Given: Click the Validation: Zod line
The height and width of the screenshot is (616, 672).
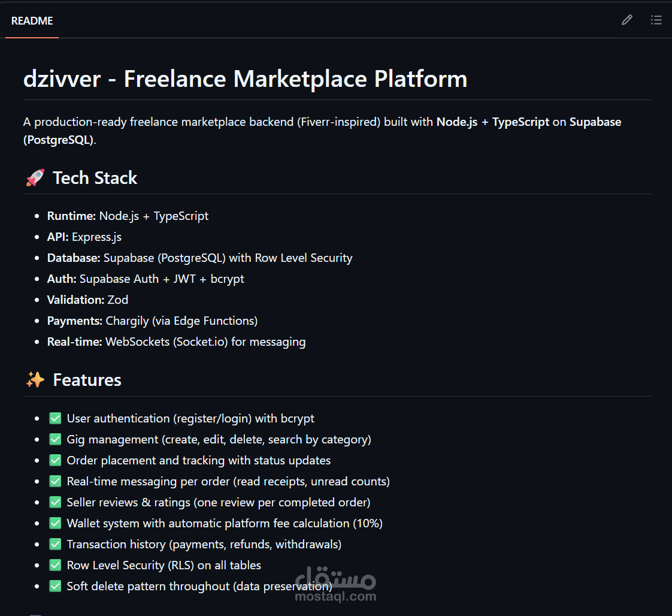Looking at the screenshot, I should tap(88, 300).
